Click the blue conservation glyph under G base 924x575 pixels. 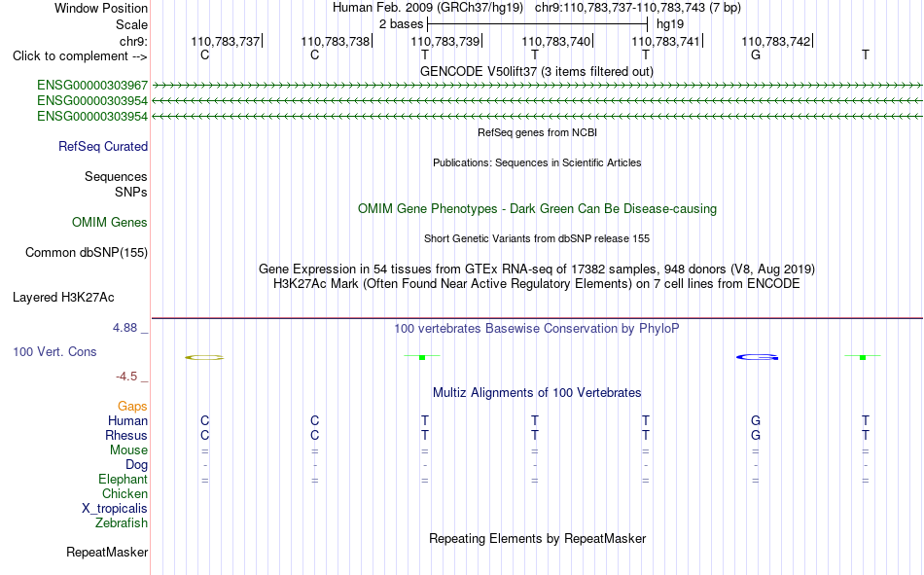(x=758, y=357)
